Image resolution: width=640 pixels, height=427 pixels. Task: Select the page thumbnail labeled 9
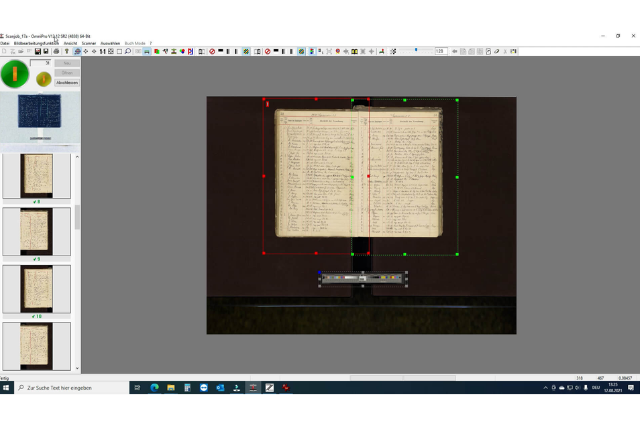click(x=37, y=231)
